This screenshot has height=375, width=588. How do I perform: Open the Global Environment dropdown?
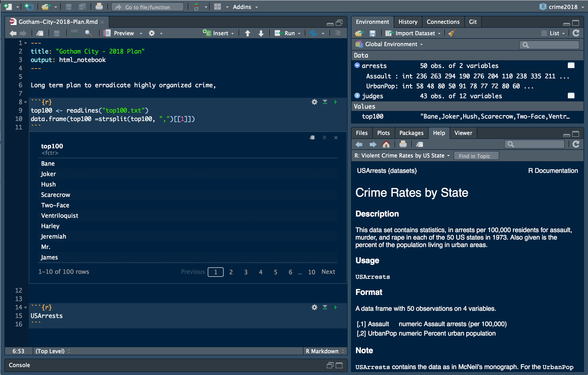coord(390,44)
